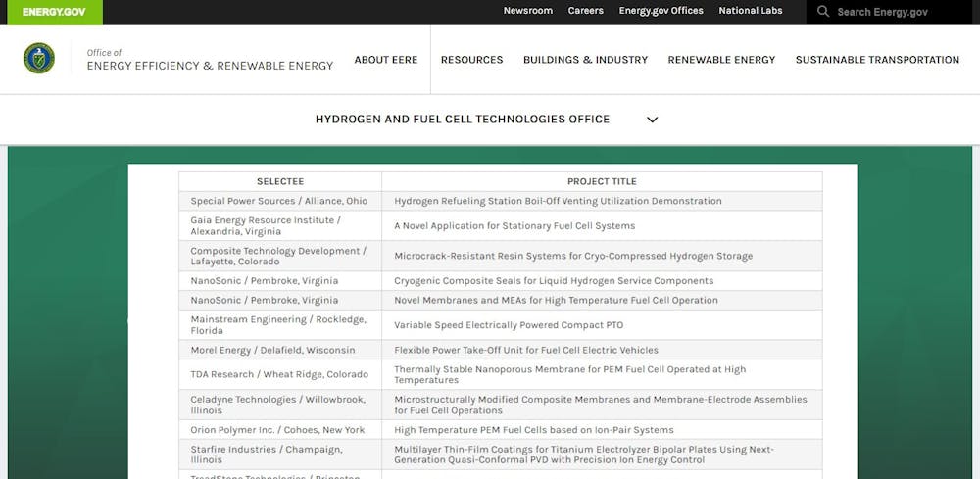The image size is (980, 479).
Task: Select the SELECTEE column header
Action: [x=280, y=182]
